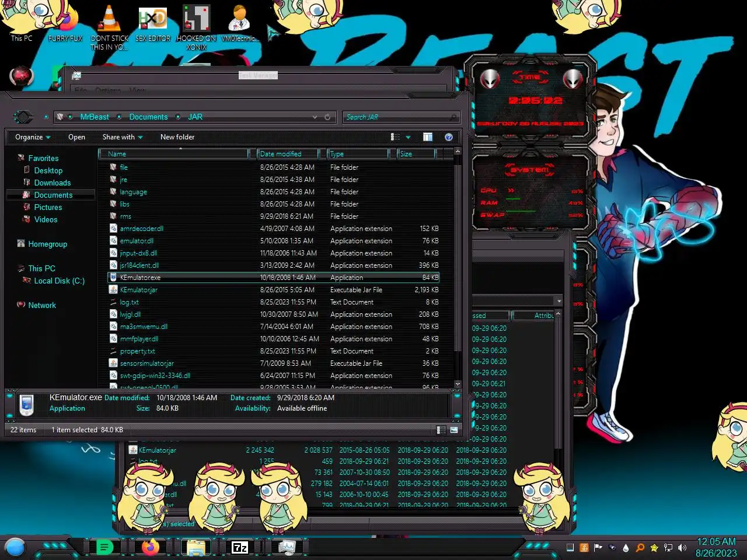The height and width of the screenshot is (560, 747).
Task: Switch to details view in status bar
Action: [x=441, y=430]
